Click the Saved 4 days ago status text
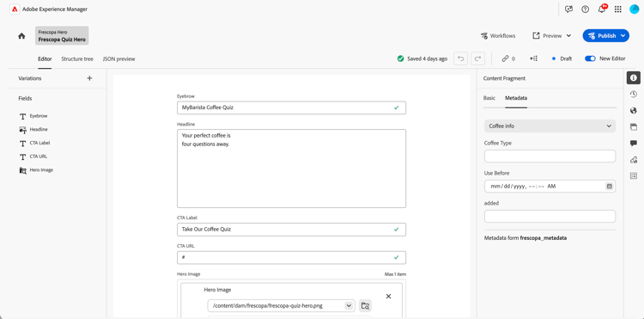The height and width of the screenshot is (319, 644). 427,58
